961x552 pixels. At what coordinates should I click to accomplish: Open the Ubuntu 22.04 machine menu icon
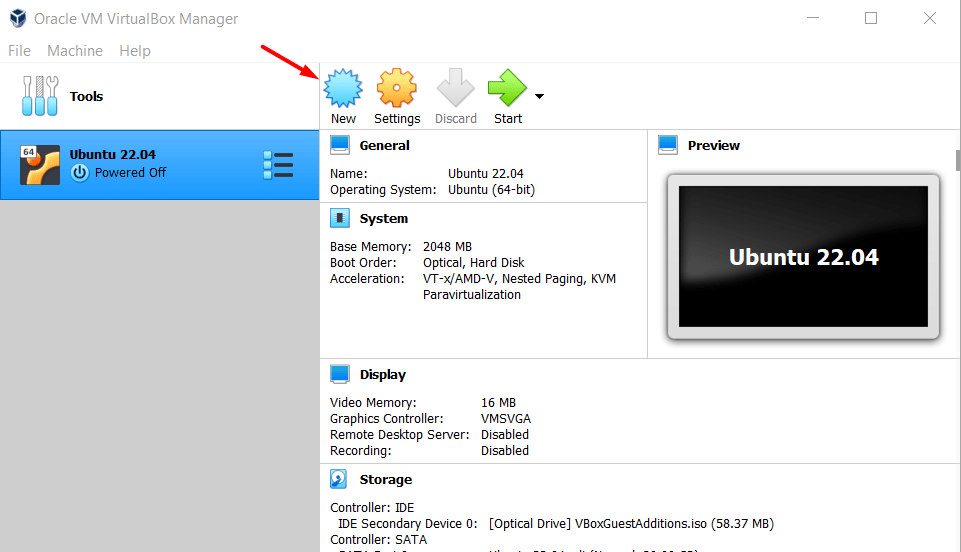point(278,165)
